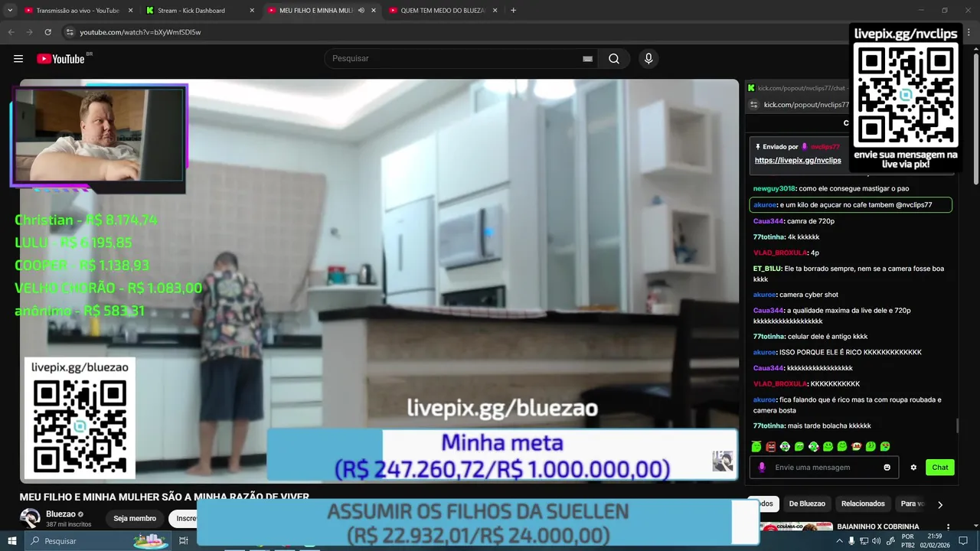
Task: Go back with the browser back arrow
Action: pos(11,32)
